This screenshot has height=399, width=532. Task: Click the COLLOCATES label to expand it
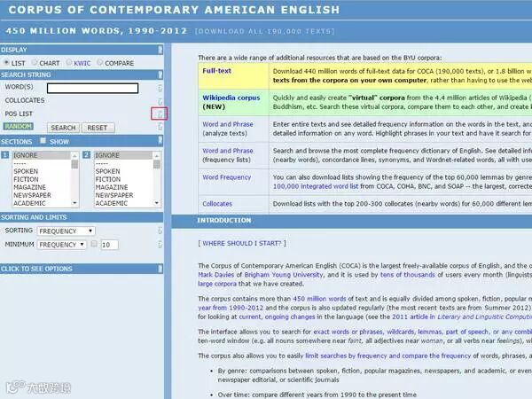(25, 100)
